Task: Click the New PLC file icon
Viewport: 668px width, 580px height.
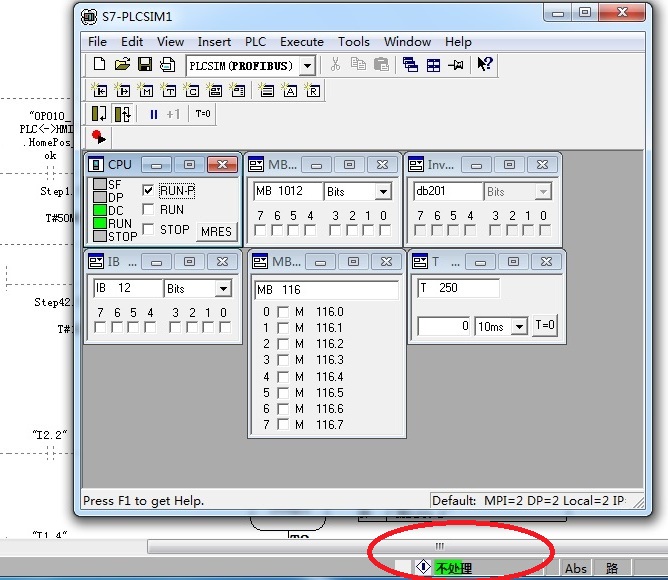Action: tap(99, 64)
